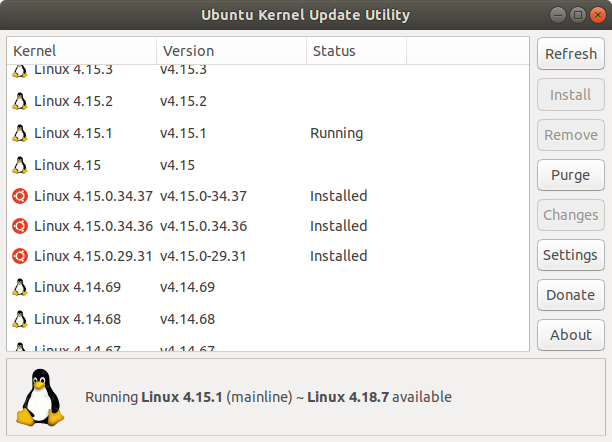The height and width of the screenshot is (442, 612).
Task: Click the penguin icon for Linux 4.14.68
Action: point(20,319)
